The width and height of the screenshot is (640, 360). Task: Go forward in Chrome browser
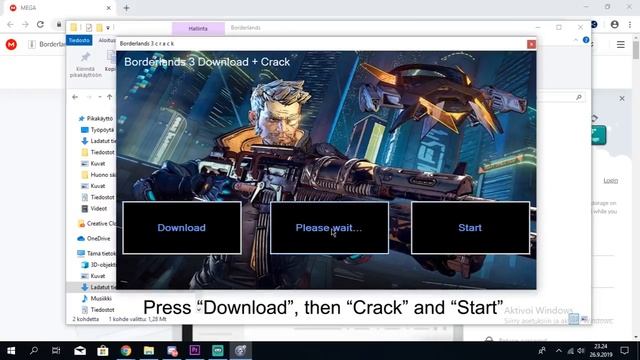[25, 24]
